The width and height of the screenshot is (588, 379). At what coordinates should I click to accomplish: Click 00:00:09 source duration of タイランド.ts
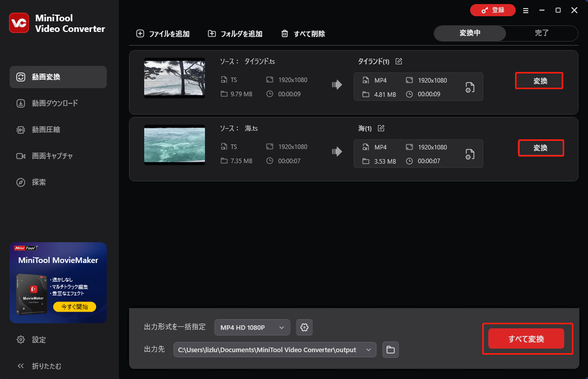coord(289,94)
